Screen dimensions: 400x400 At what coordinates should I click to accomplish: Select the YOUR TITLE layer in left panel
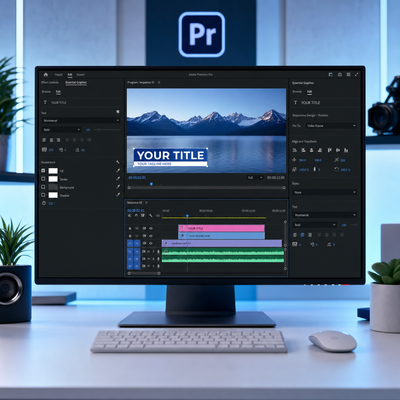point(81,102)
